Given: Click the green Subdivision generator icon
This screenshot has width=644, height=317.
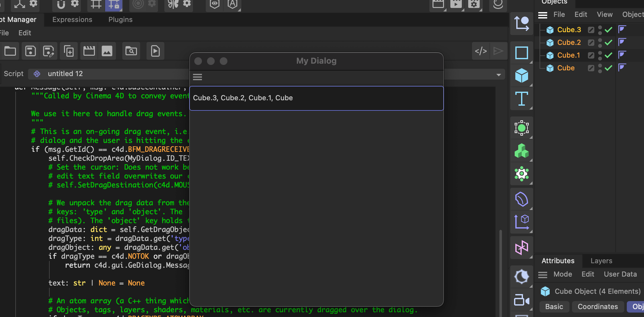Looking at the screenshot, I should pyautogui.click(x=522, y=128).
